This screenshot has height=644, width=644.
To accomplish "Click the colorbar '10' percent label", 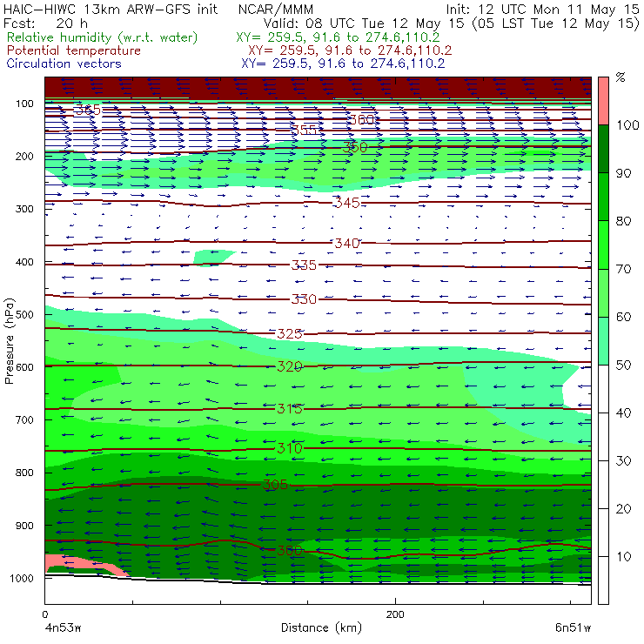I will click(623, 557).
